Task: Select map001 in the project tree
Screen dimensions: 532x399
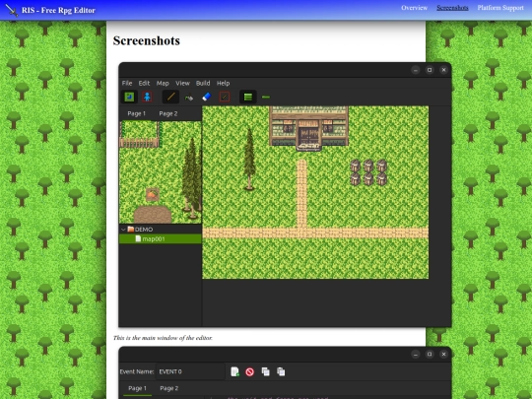Action: pyautogui.click(x=161, y=238)
